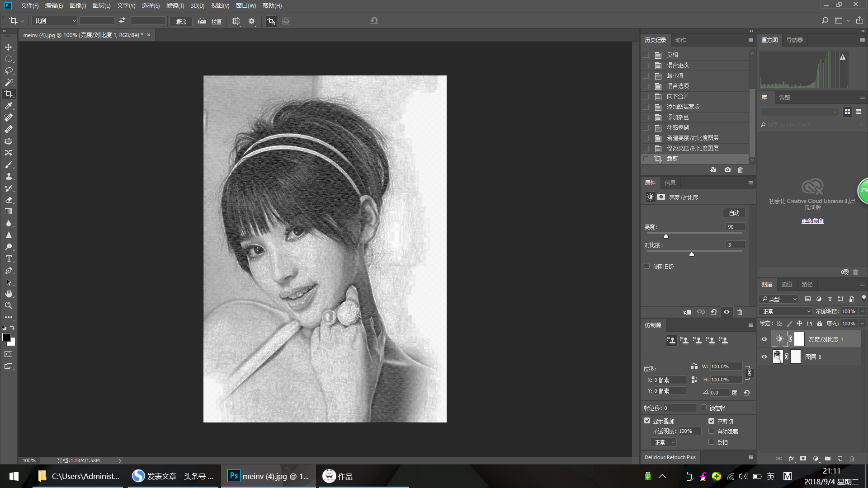The width and height of the screenshot is (868, 488).
Task: Swap width and height crop values
Action: tap(122, 21)
